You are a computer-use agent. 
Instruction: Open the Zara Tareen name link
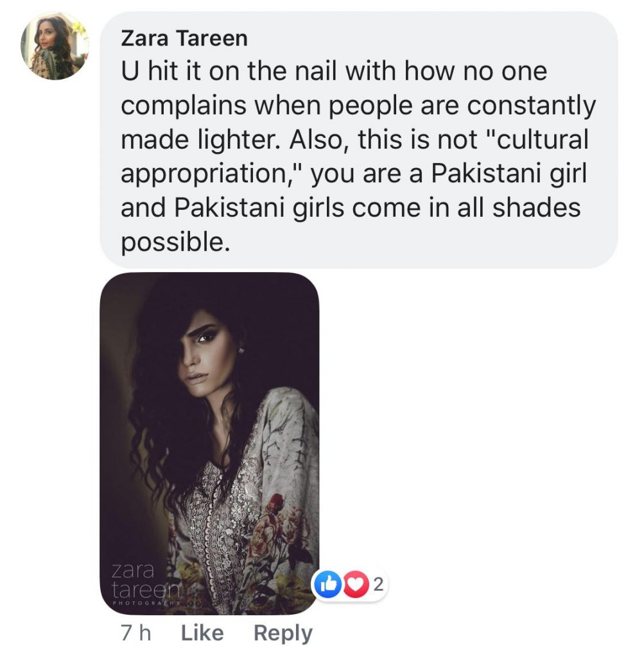pos(184,38)
